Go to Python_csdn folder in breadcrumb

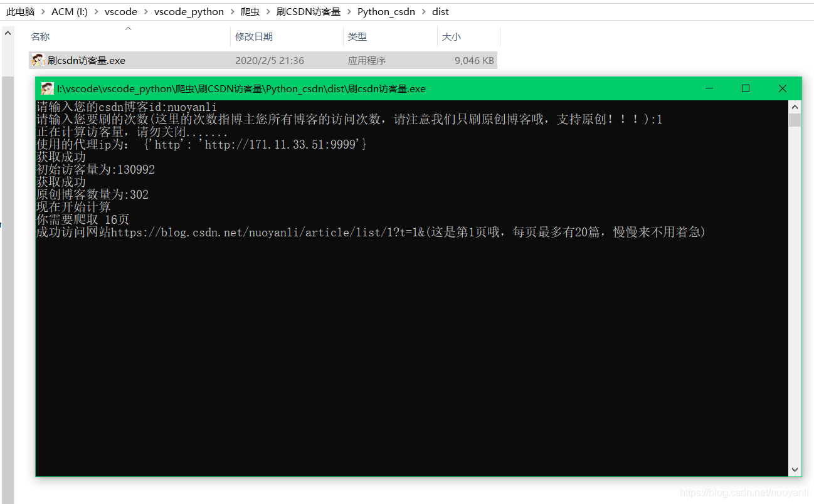point(386,12)
